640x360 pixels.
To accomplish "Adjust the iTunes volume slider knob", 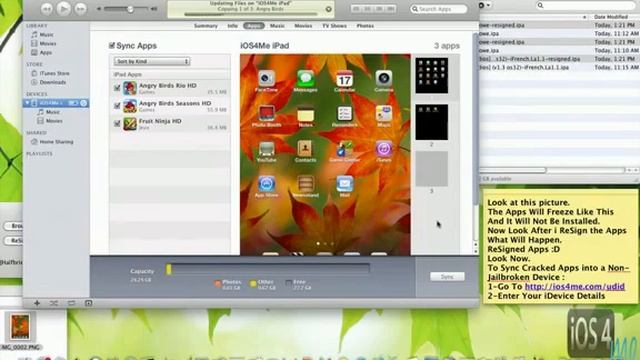I will [x=130, y=9].
